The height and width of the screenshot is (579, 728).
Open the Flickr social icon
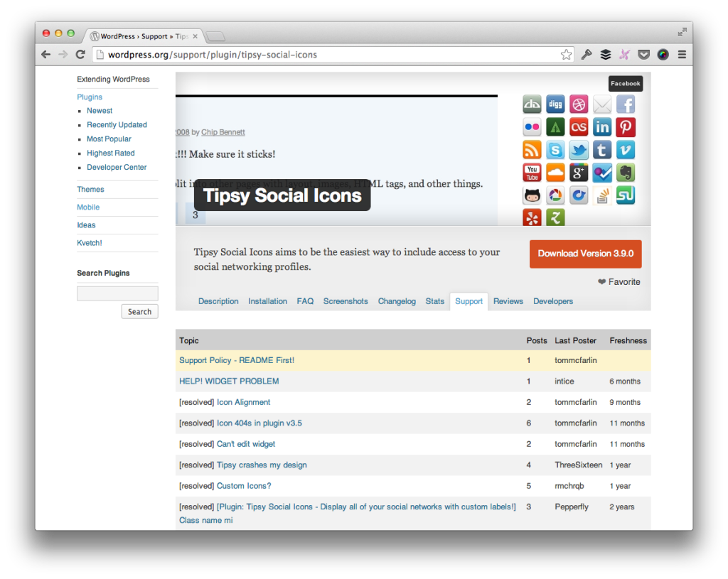[532, 127]
